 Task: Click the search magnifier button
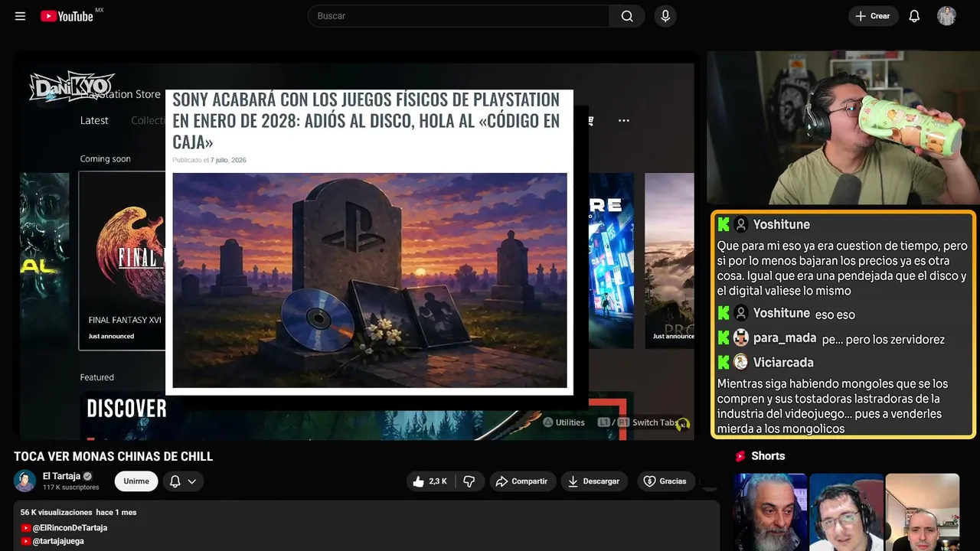[x=627, y=16]
